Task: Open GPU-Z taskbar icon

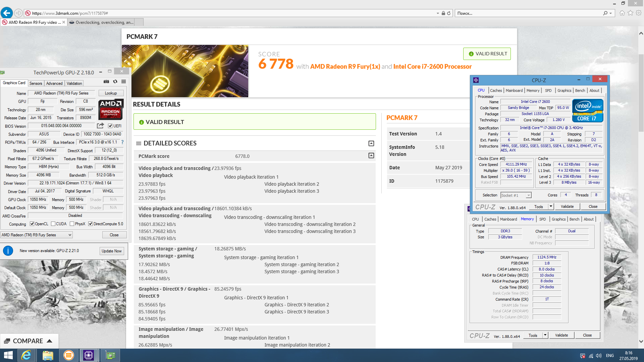Action: (110, 355)
